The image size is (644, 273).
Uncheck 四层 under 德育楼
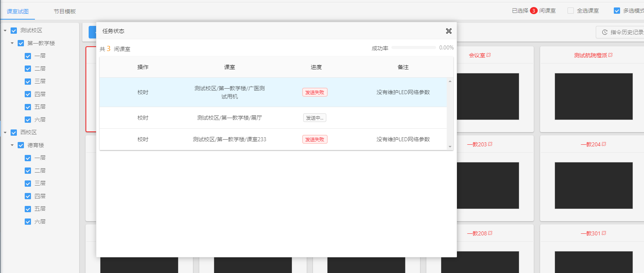(28, 196)
